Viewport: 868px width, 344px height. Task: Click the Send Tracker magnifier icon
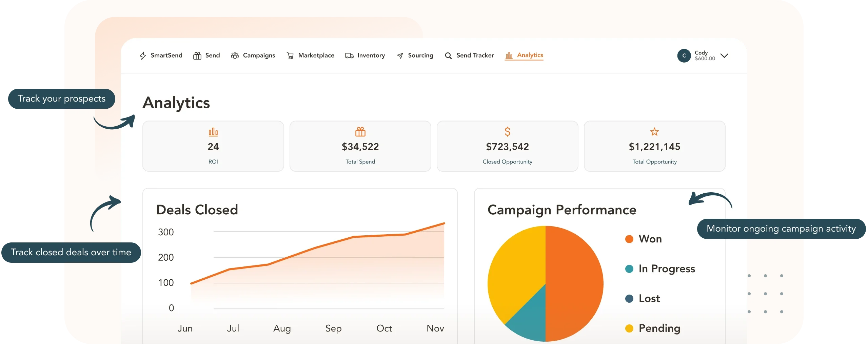point(448,56)
